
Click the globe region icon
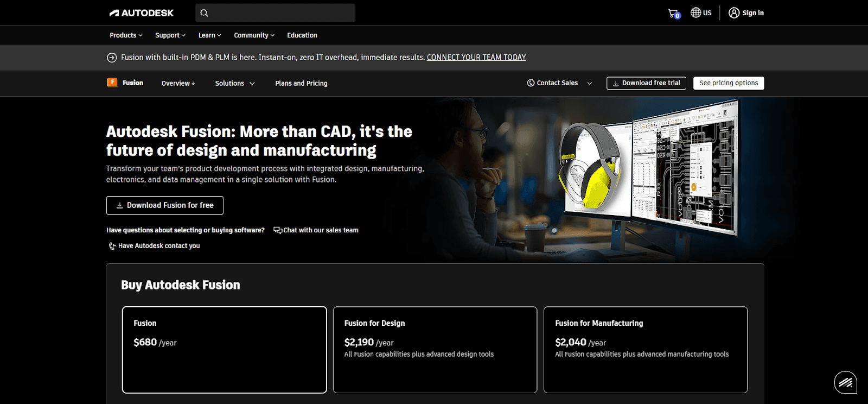coord(695,12)
